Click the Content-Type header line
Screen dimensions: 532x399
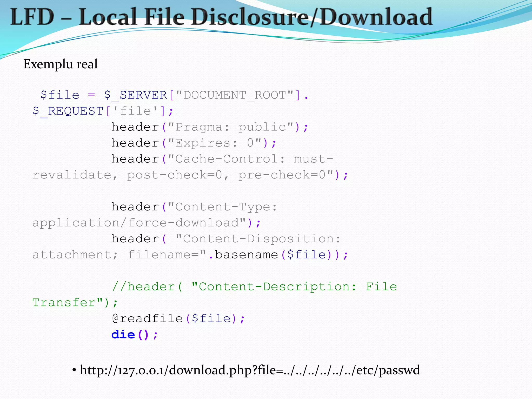pyautogui.click(x=194, y=207)
